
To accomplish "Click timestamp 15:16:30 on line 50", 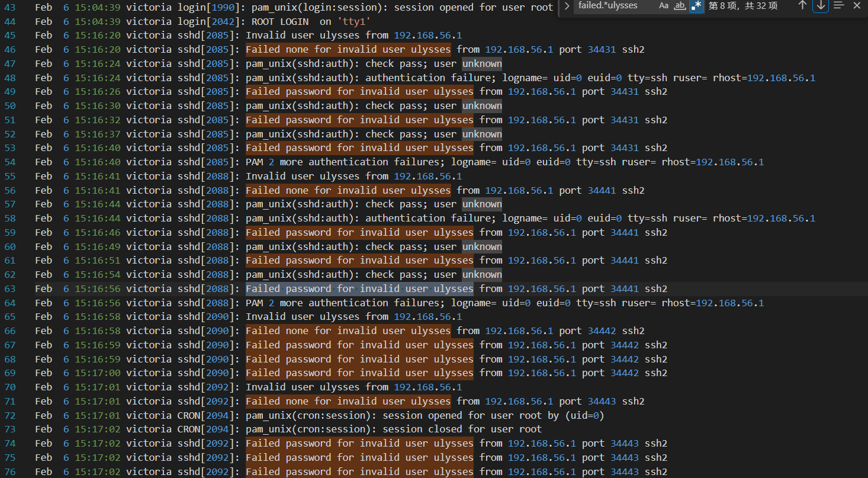I will click(98, 106).
